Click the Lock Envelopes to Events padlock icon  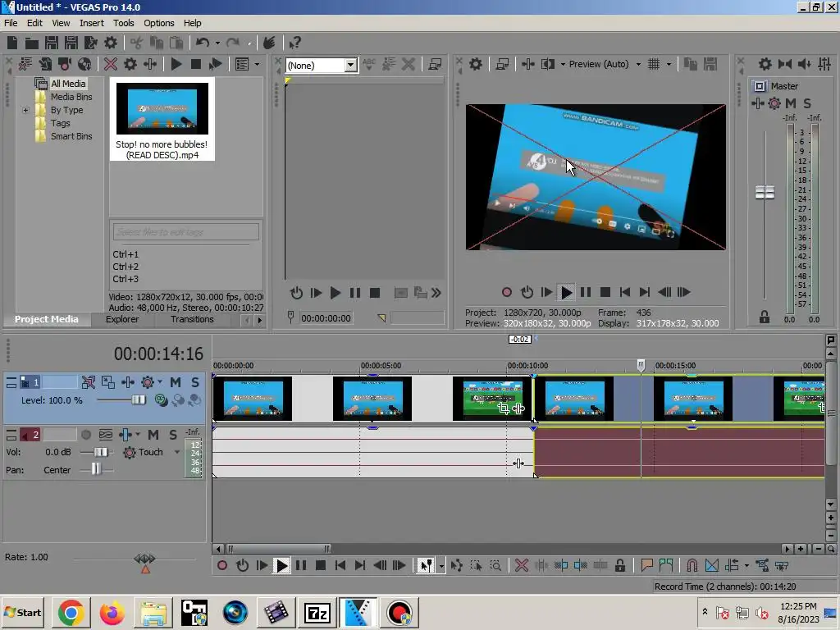[x=620, y=566]
